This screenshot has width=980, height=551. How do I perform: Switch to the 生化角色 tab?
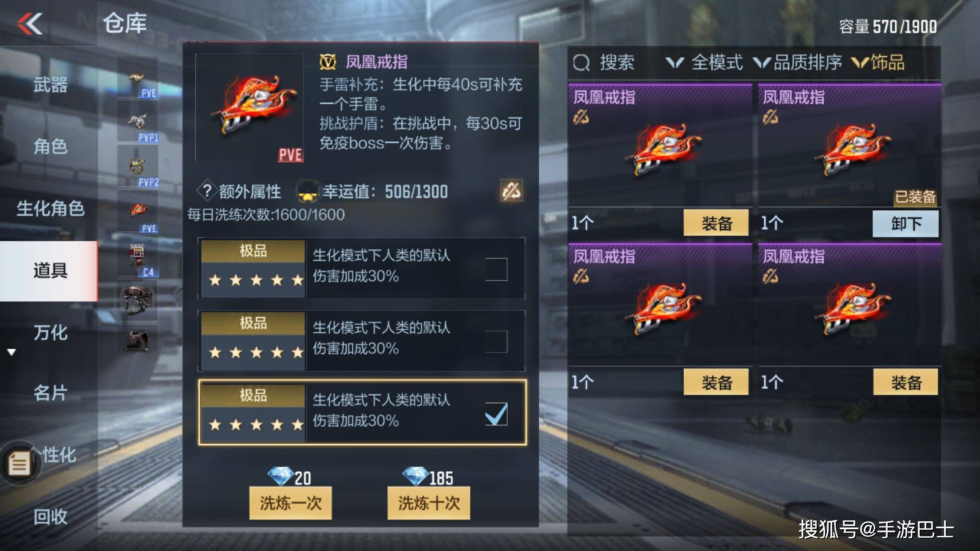click(50, 209)
